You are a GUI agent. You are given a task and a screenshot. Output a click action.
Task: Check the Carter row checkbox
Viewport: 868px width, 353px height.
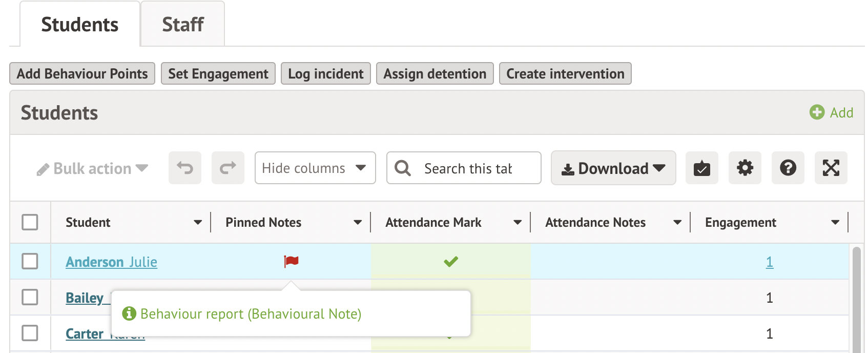click(30, 333)
